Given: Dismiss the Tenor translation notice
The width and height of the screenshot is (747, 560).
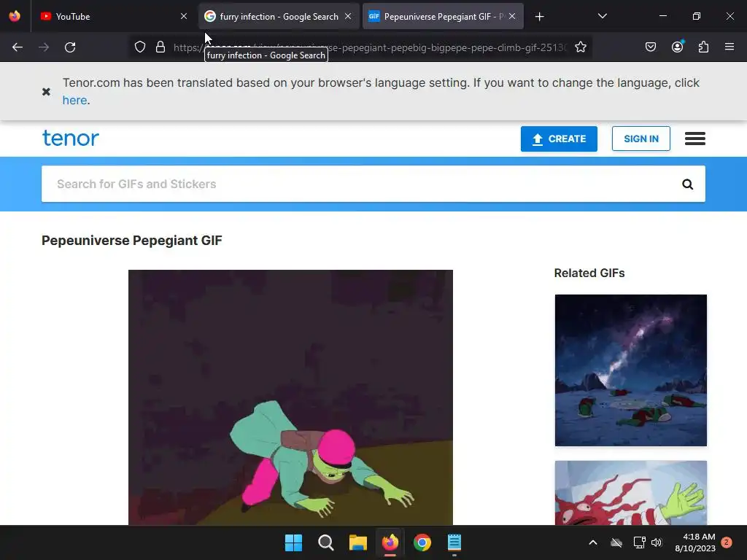Looking at the screenshot, I should 46,91.
